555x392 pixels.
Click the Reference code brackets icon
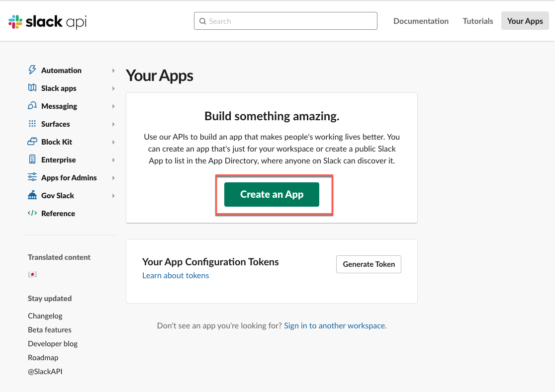pos(32,213)
